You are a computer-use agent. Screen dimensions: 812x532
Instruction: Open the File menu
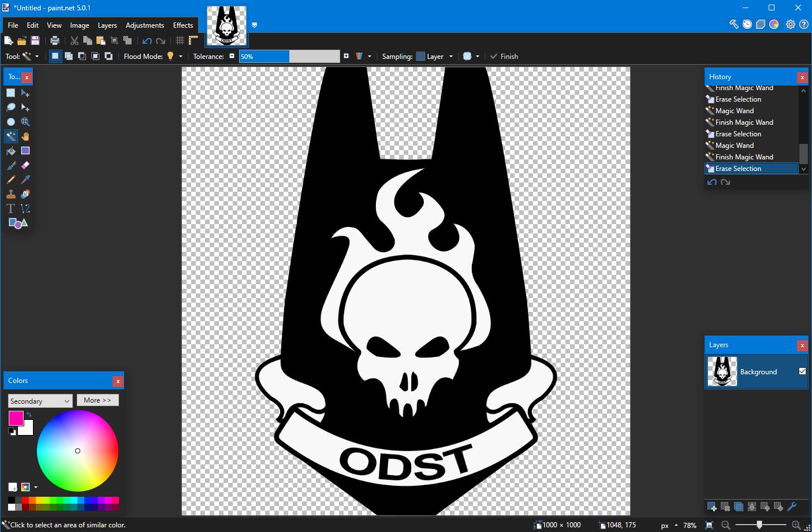13,25
